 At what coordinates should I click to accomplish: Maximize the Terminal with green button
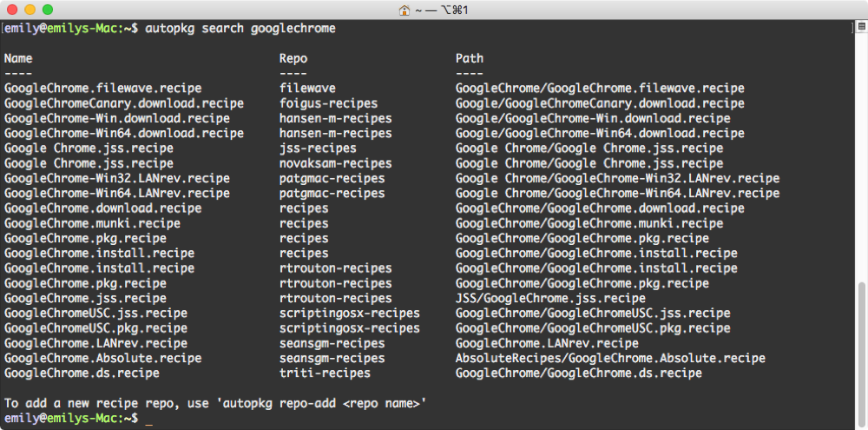46,10
